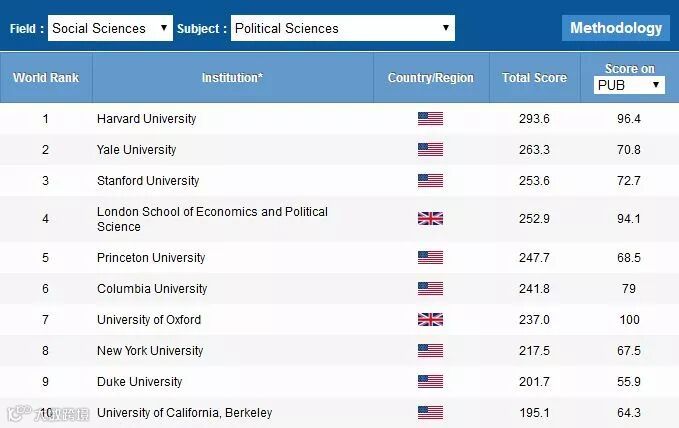Open the Harvard University link
The width and height of the screenshot is (679, 428).
[x=146, y=119]
